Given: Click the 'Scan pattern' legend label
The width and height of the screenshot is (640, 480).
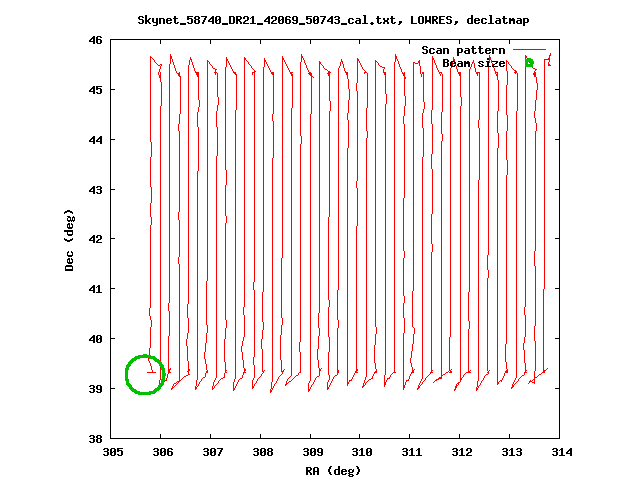Looking at the screenshot, I should point(463,50).
